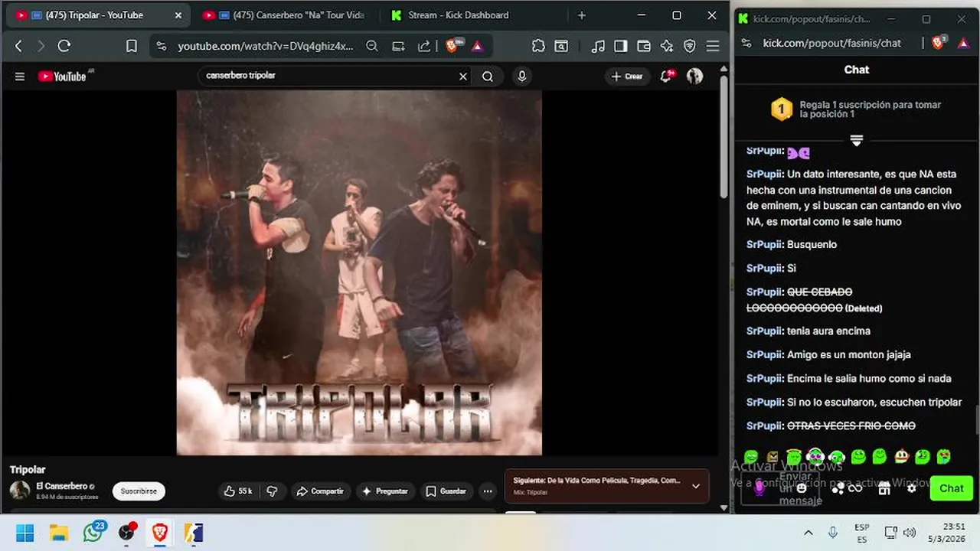980x551 pixels.
Task: Subscribe with the Suscribirse button
Action: tap(139, 491)
